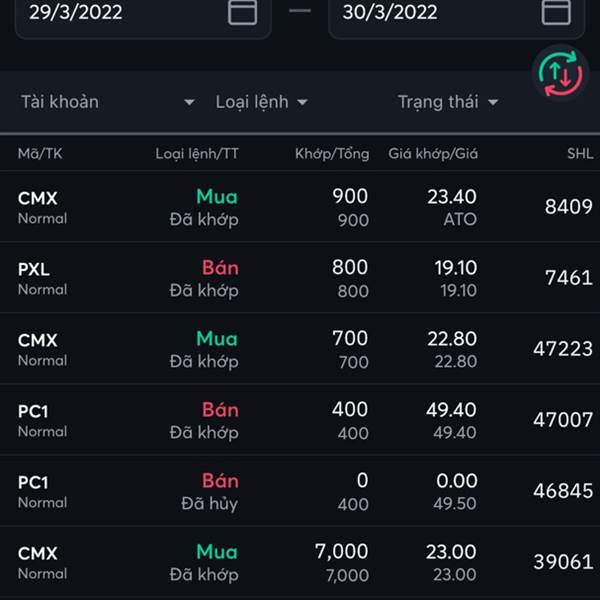Expand the Tài khoản dropdown
Screen dimensions: 600x600
[108, 102]
